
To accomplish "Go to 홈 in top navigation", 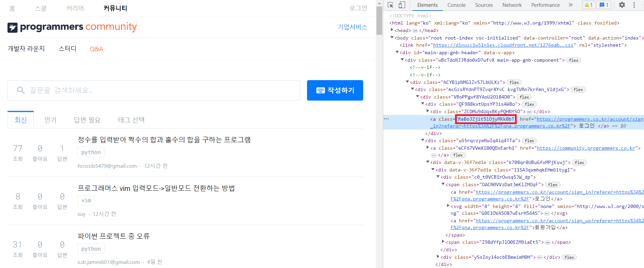I will pyautogui.click(x=12, y=8).
